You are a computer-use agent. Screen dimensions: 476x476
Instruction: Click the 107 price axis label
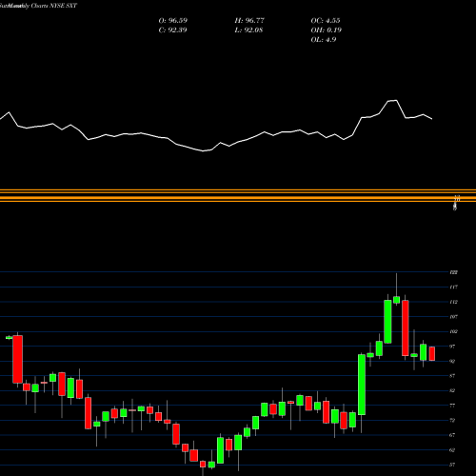(x=454, y=317)
